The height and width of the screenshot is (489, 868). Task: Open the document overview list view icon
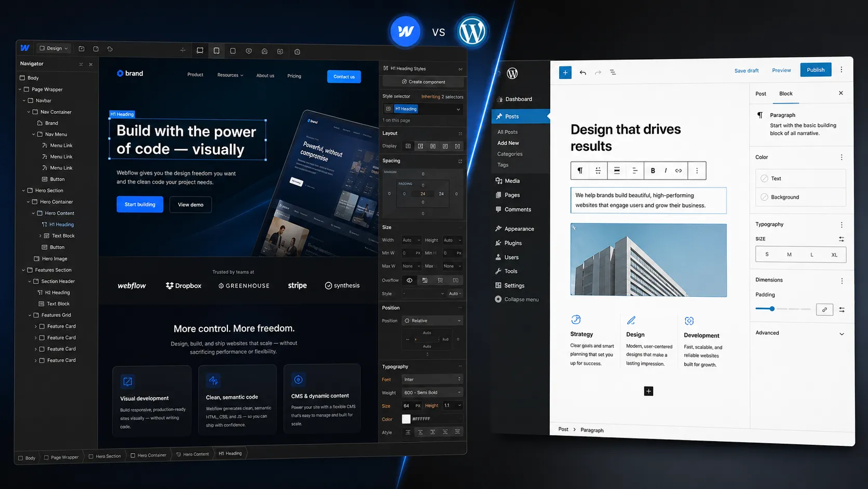(613, 72)
